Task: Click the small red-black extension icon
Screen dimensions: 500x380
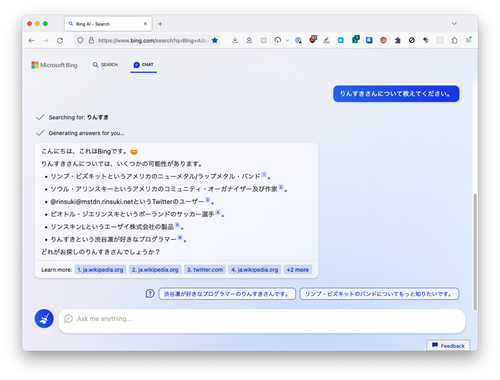Action: [x=426, y=40]
